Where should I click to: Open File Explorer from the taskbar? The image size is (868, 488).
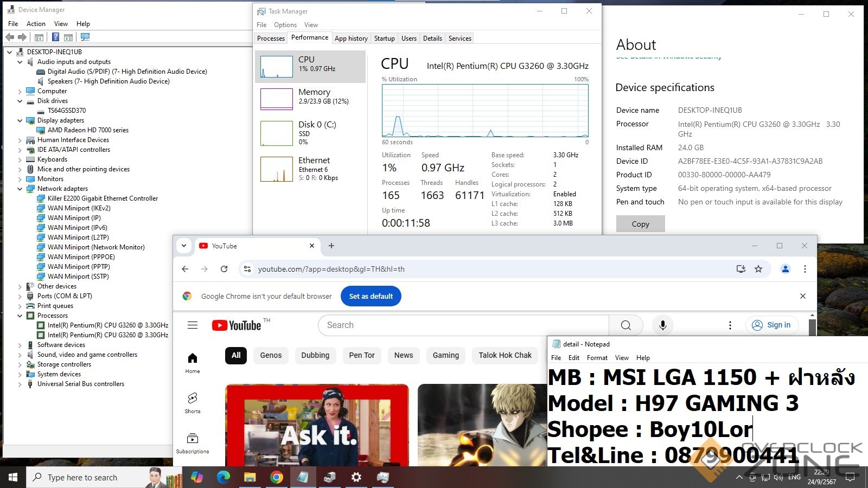250,477
